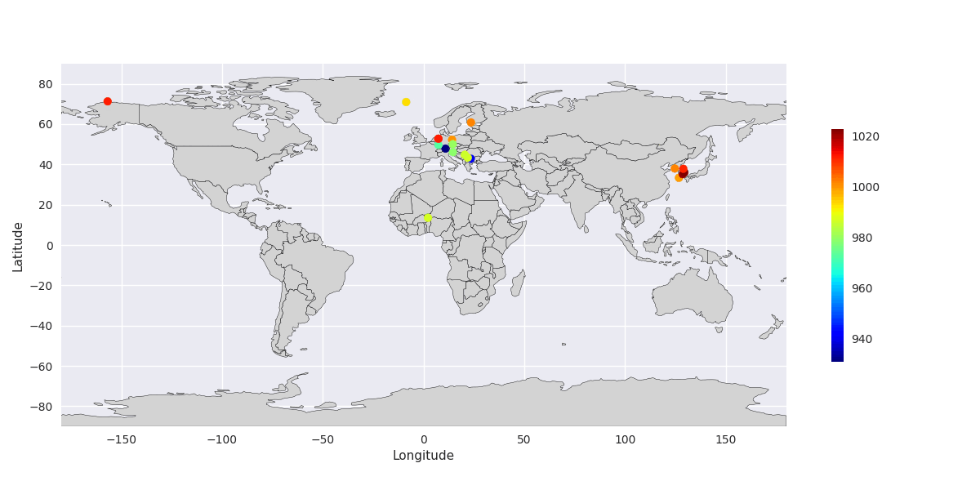Click the 150 longitude tick label

point(725,439)
